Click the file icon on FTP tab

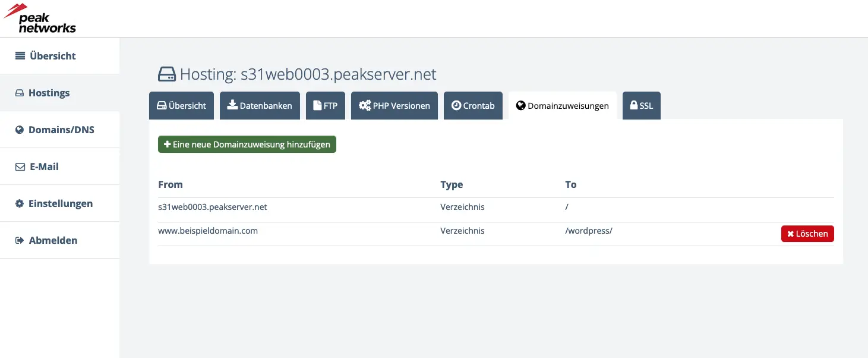point(317,106)
